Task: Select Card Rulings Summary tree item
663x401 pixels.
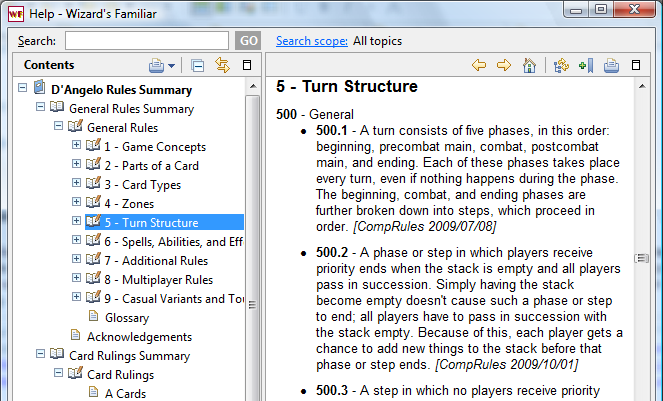Action: point(129,356)
